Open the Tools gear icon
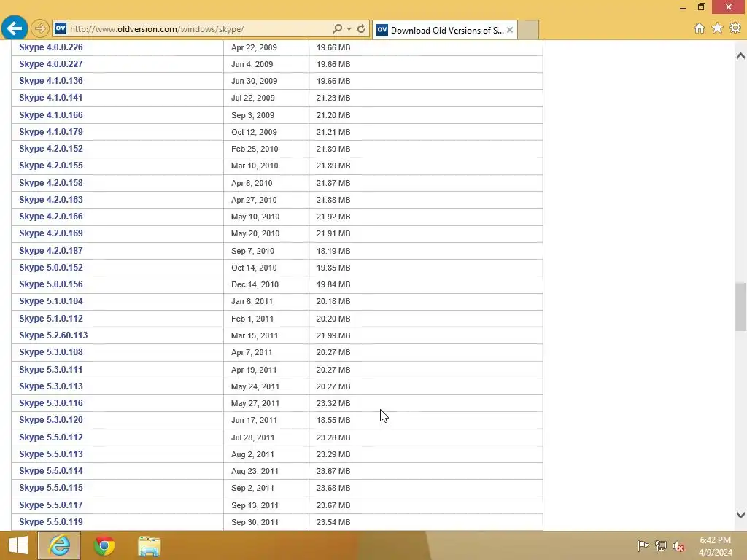This screenshot has height=560, width=747. (x=735, y=28)
